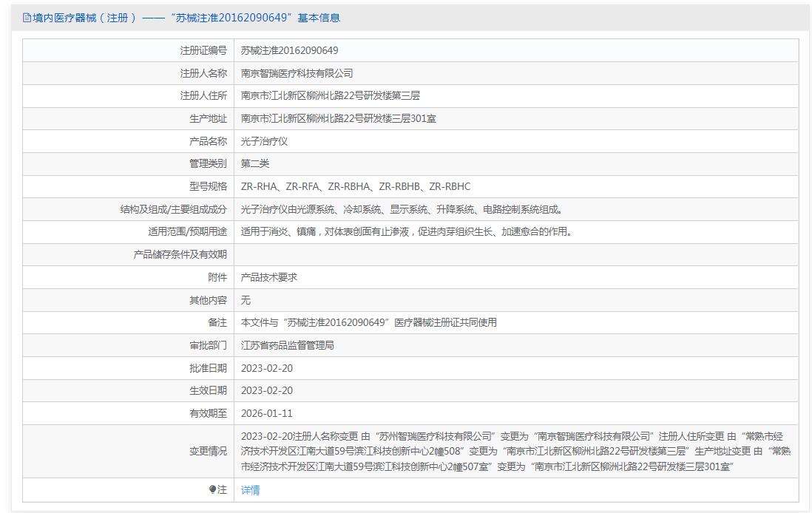Select the 注册人名称 label

tap(203, 73)
